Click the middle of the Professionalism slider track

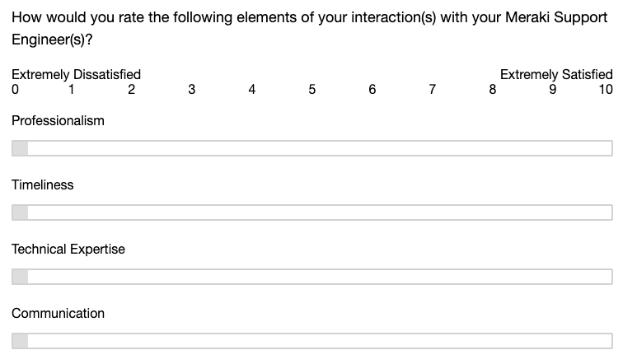coord(312,148)
